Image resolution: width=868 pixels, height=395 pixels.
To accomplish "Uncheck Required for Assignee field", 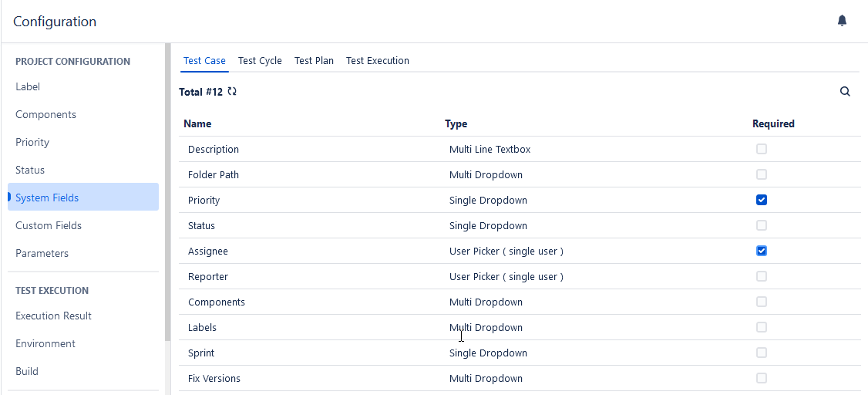I will pyautogui.click(x=762, y=251).
